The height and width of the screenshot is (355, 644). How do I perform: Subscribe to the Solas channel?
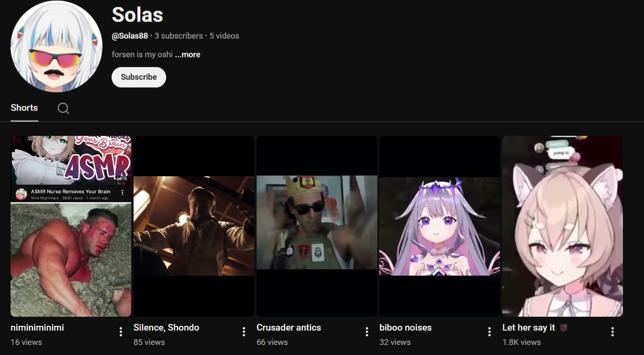click(139, 77)
